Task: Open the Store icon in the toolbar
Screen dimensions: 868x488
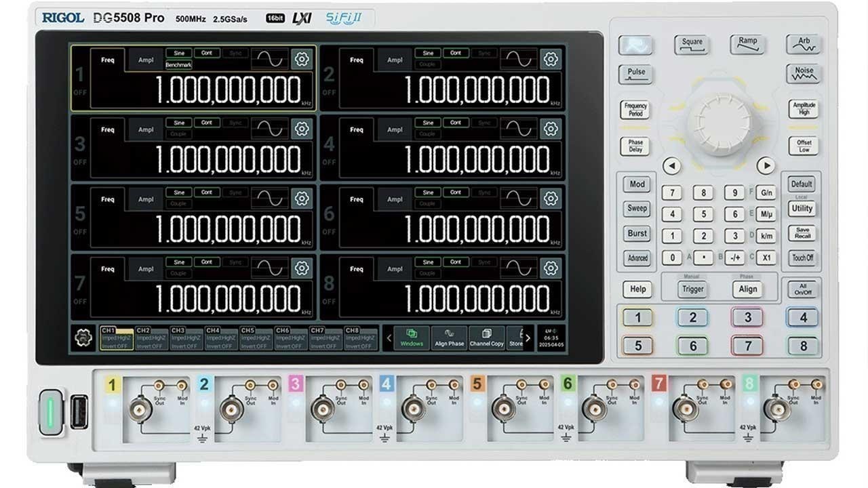Action: [517, 339]
